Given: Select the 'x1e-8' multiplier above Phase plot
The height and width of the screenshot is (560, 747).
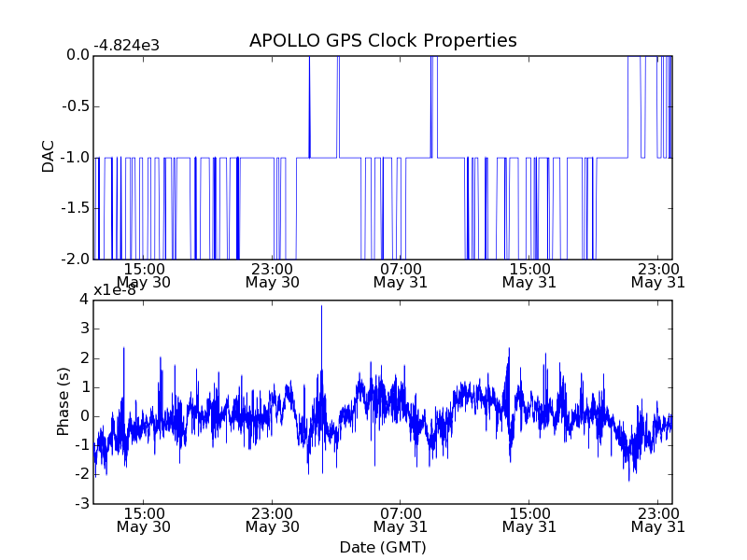Looking at the screenshot, I should coord(115,290).
